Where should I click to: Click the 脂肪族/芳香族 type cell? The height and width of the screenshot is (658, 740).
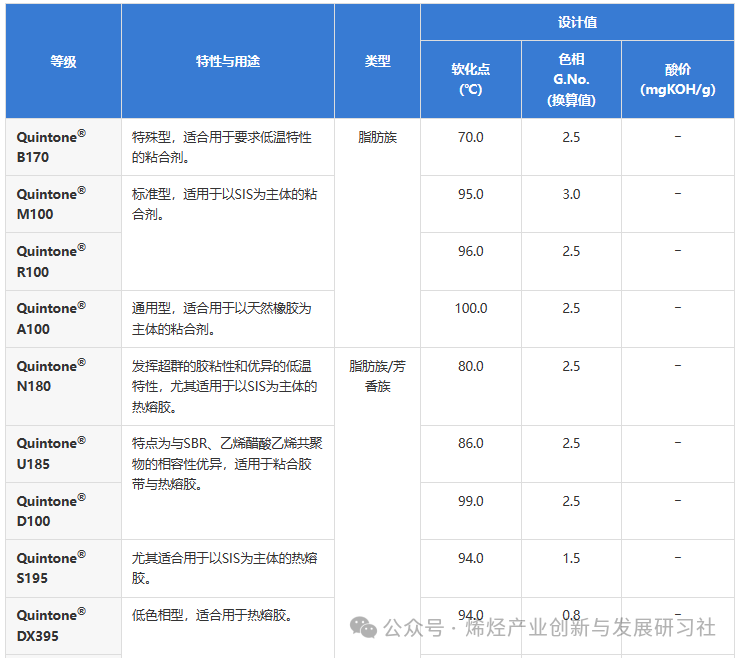[x=377, y=503]
